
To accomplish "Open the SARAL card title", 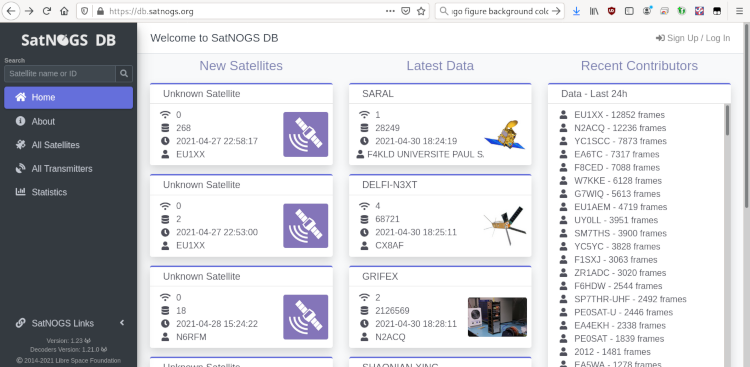I will click(378, 94).
